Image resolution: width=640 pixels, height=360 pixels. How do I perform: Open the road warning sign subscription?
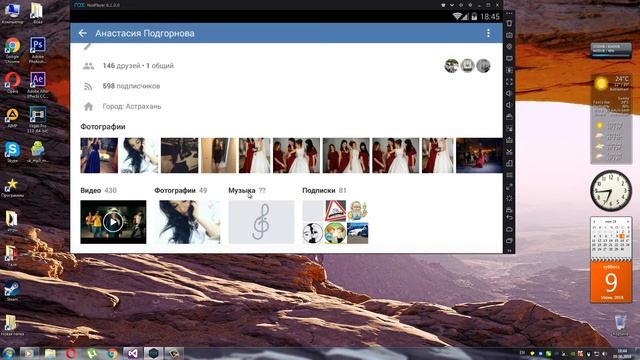(x=336, y=211)
